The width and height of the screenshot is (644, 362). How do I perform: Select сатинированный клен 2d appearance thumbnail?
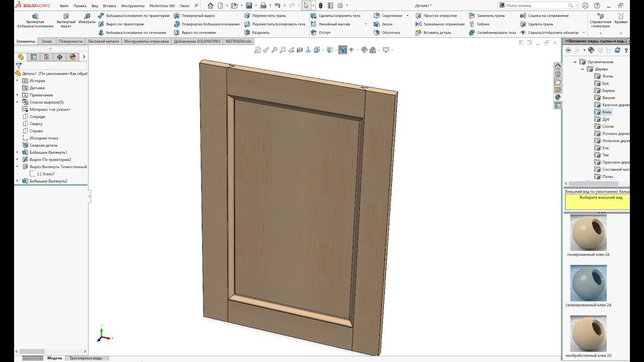(x=588, y=283)
